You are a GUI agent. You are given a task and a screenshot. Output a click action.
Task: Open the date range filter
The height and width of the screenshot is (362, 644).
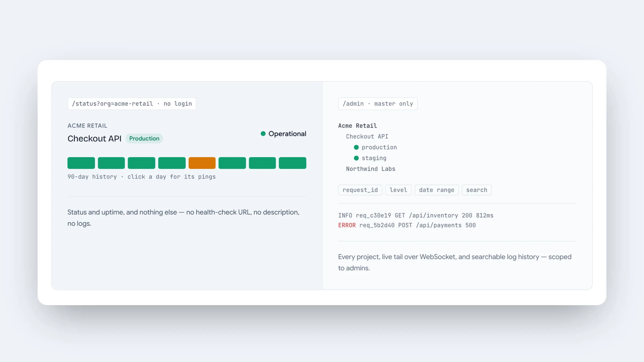(x=437, y=190)
